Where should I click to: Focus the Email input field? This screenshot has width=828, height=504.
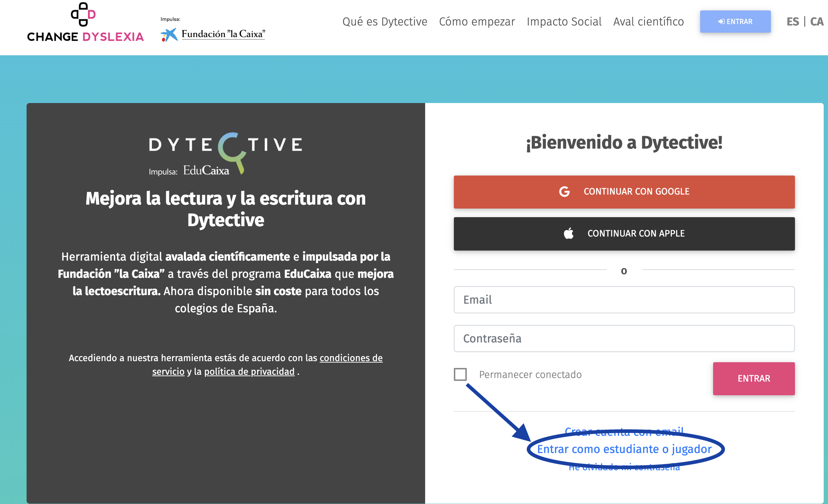[624, 300]
